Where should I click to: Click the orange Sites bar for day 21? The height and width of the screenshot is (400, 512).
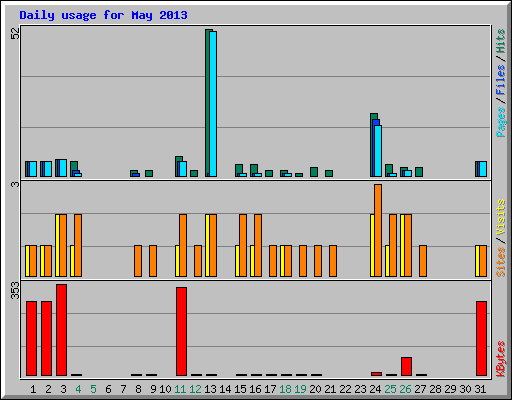pos(333,261)
